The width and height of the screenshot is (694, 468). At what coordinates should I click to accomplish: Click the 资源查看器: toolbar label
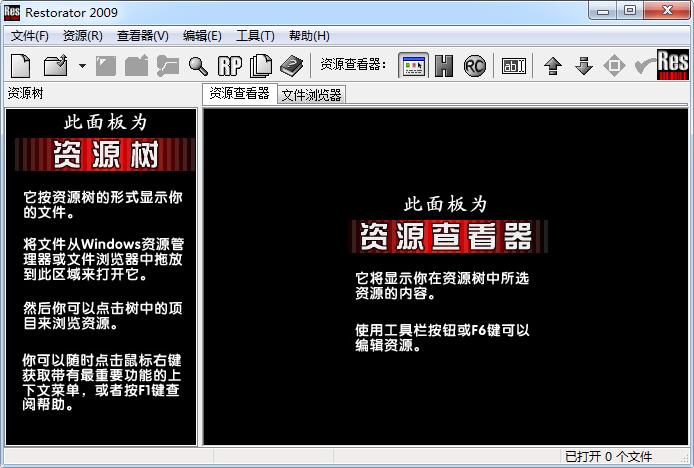(353, 65)
